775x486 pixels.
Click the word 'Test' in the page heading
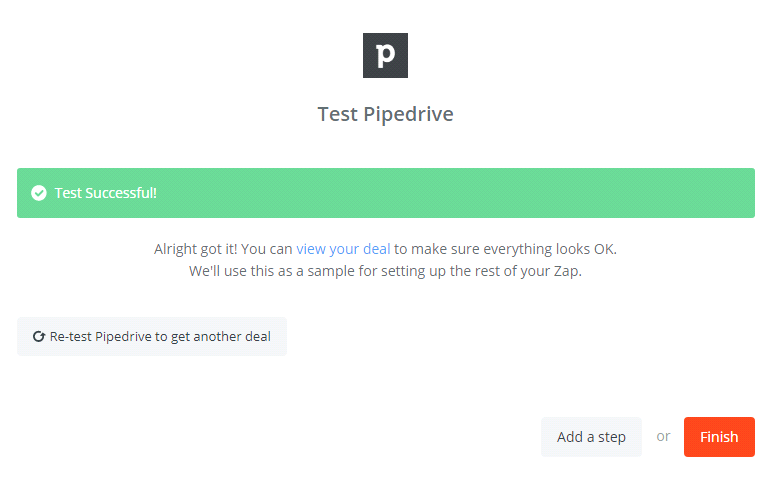click(338, 114)
